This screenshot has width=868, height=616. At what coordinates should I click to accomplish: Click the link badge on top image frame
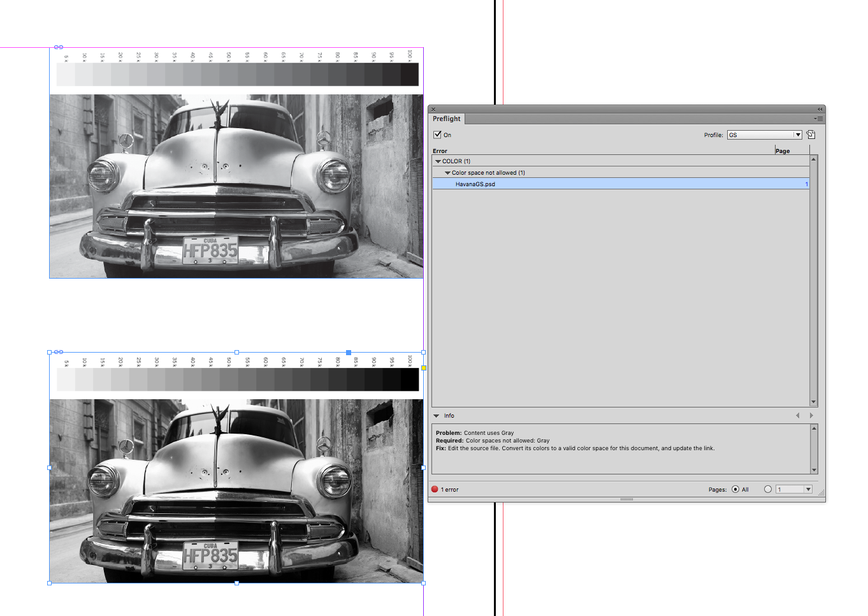click(59, 47)
